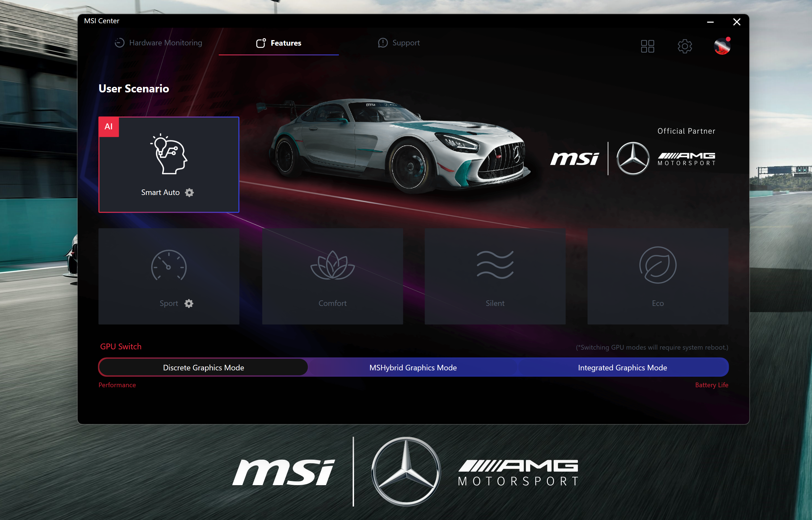The image size is (812, 520).
Task: Minimize the MSI Center window
Action: (x=710, y=22)
